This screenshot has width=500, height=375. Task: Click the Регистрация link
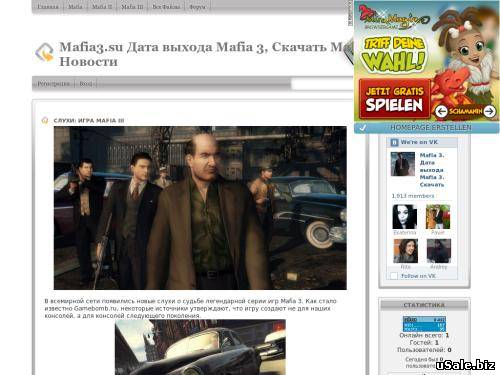point(53,84)
